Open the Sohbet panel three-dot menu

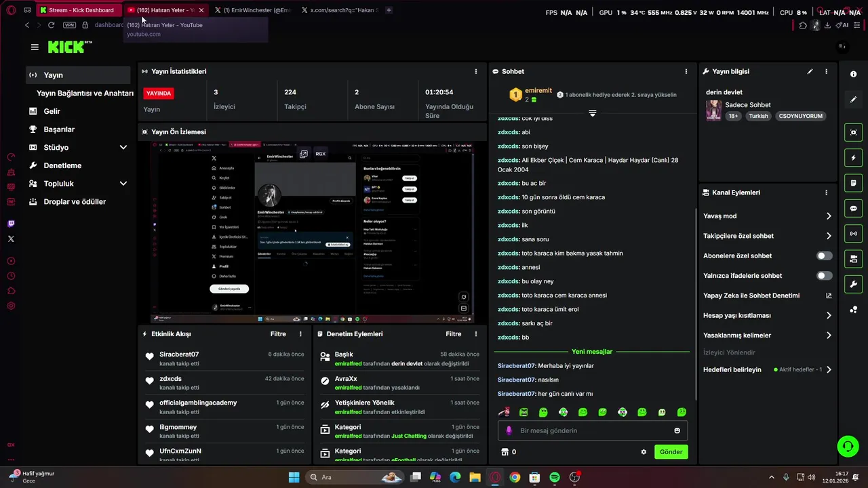686,71
